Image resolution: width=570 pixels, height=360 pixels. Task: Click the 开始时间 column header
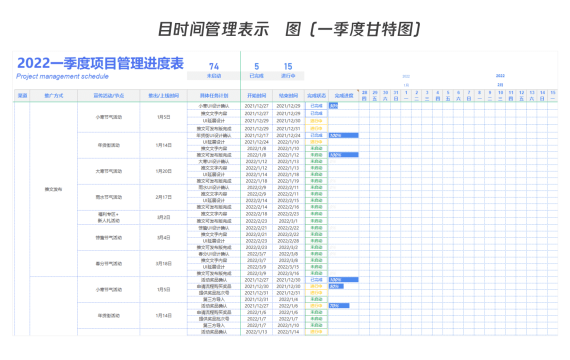click(256, 96)
